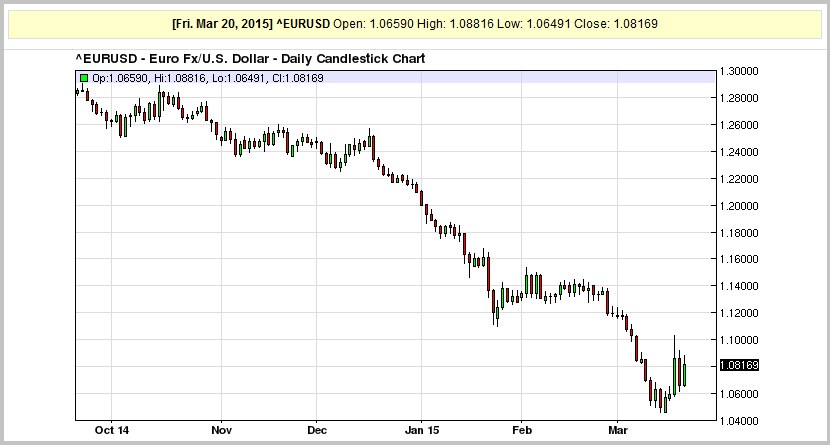Click the green legend square icon
This screenshot has height=445, width=830.
point(84,78)
